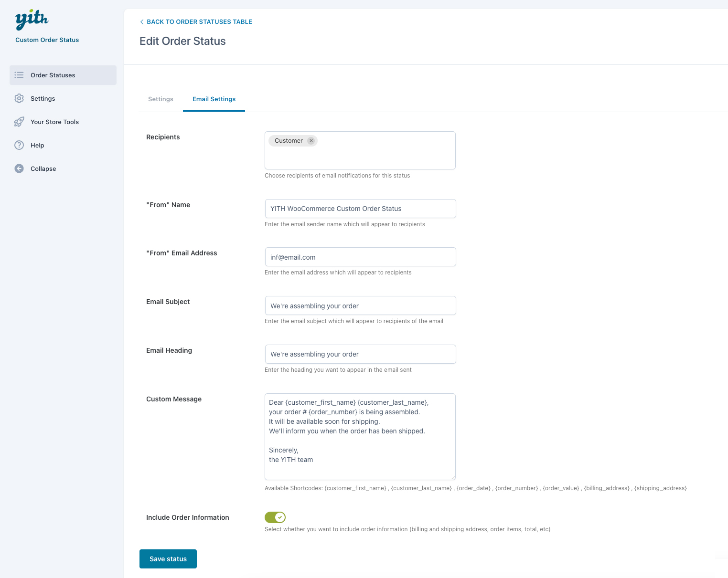Click the YITH logo
Viewport: 728px width, 578px height.
pos(32,20)
